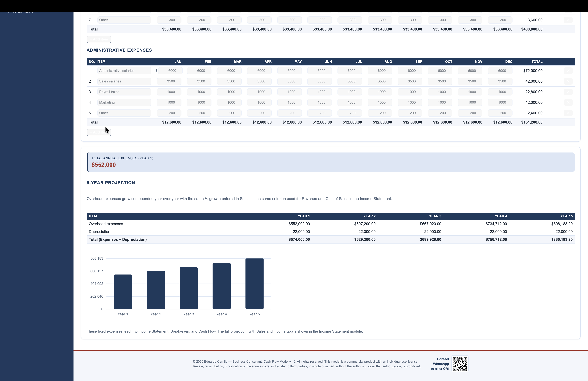
Task: Remove the Sales salaries row
Action: point(568,81)
